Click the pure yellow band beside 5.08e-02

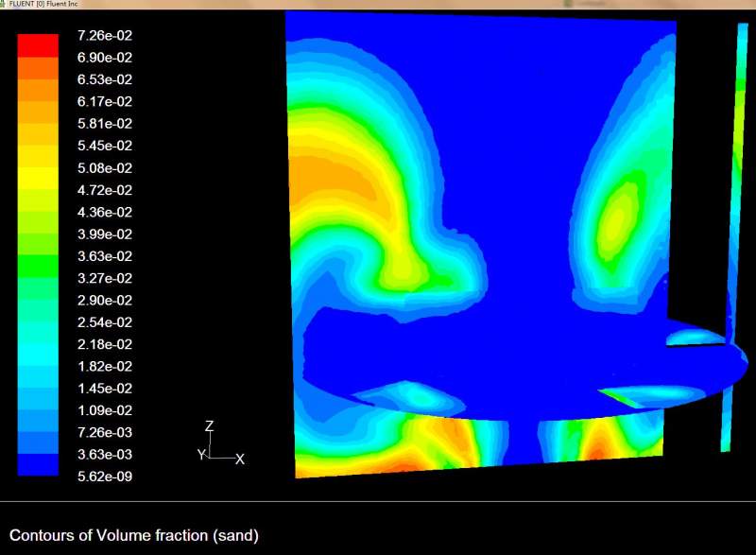tap(38, 179)
